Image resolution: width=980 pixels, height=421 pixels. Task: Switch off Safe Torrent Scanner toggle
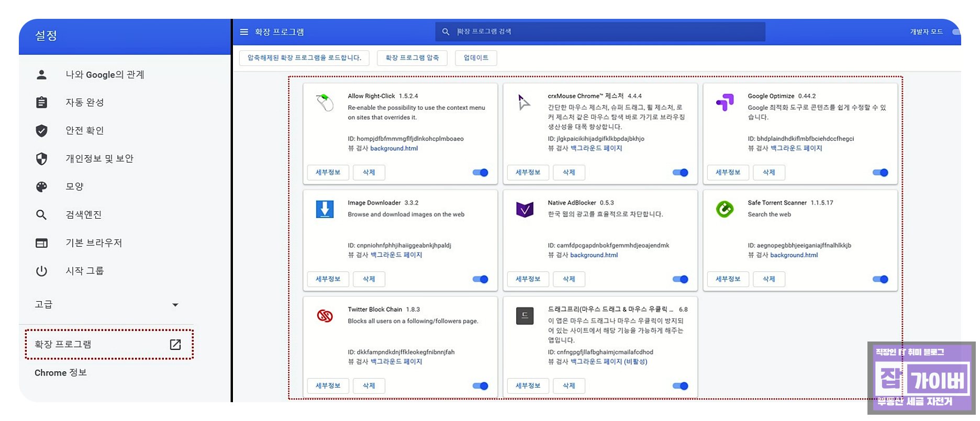tap(880, 279)
